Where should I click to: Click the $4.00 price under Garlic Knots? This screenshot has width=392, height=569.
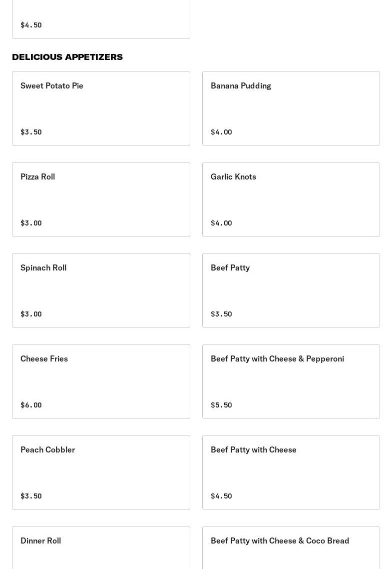click(221, 223)
